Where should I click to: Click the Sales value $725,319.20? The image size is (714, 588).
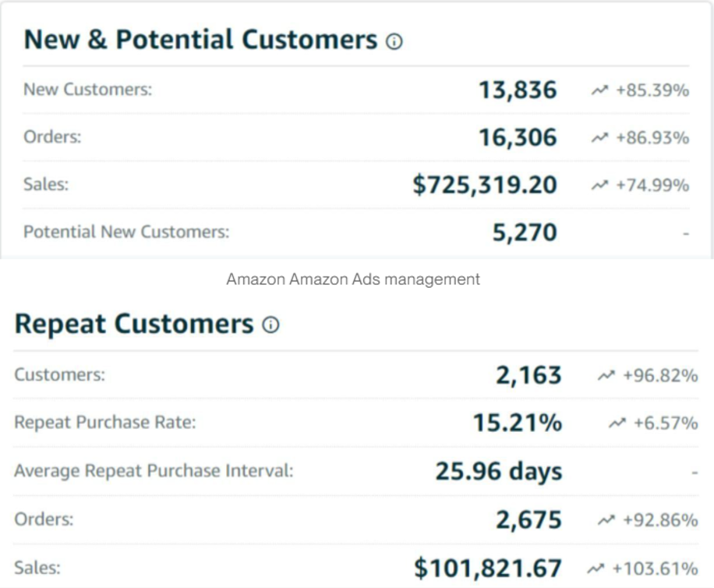485,186
